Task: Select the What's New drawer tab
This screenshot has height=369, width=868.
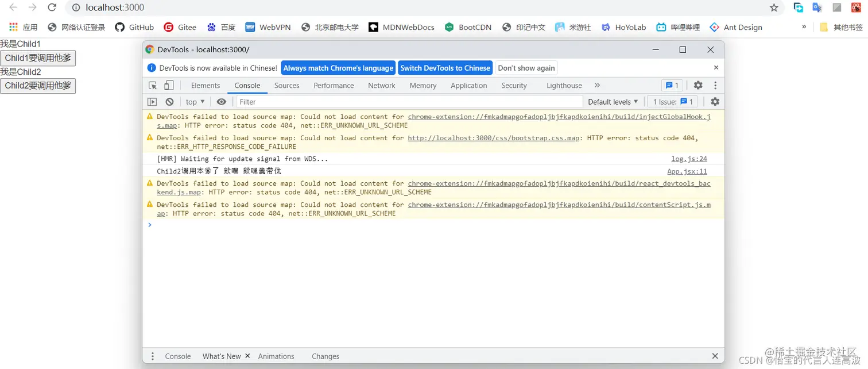Action: click(x=222, y=356)
